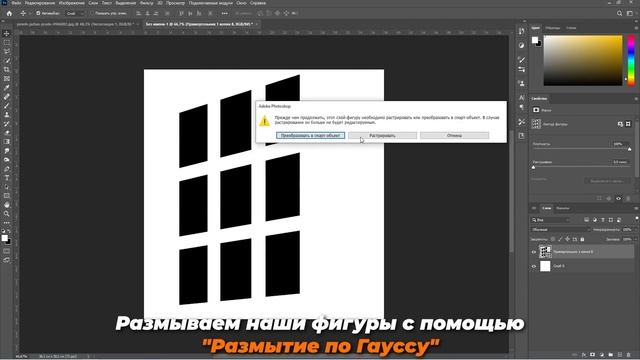Image resolution: width=640 pixels, height=360 pixels.
Task: Open the Paragraph panel icon in side strip
Action: 521,107
